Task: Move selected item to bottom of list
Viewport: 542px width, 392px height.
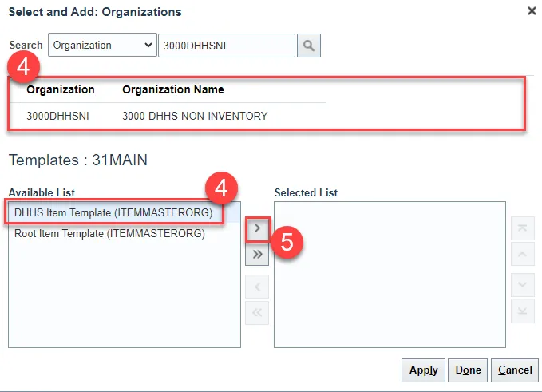Action: click(x=522, y=311)
